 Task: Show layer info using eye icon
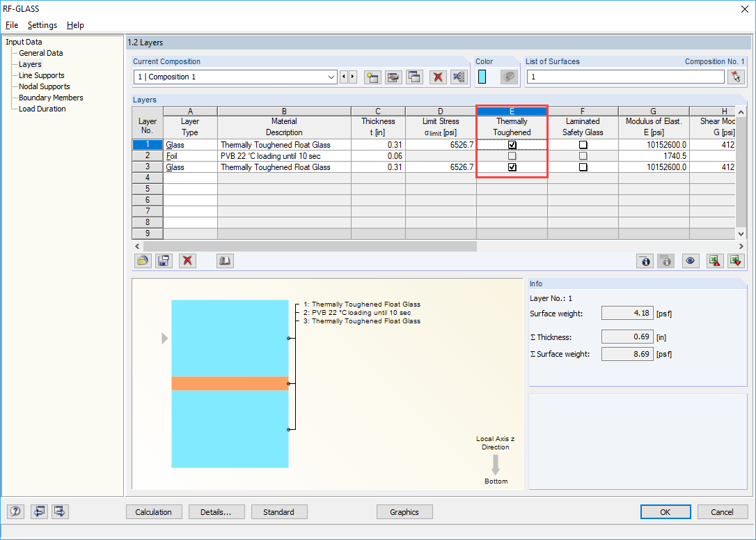point(691,261)
